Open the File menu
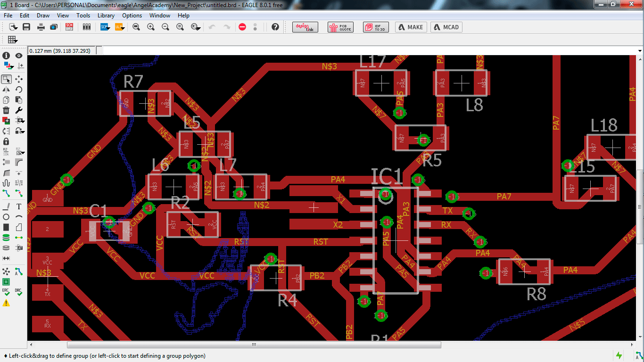Viewport: 644px width, 362px height. (8, 16)
